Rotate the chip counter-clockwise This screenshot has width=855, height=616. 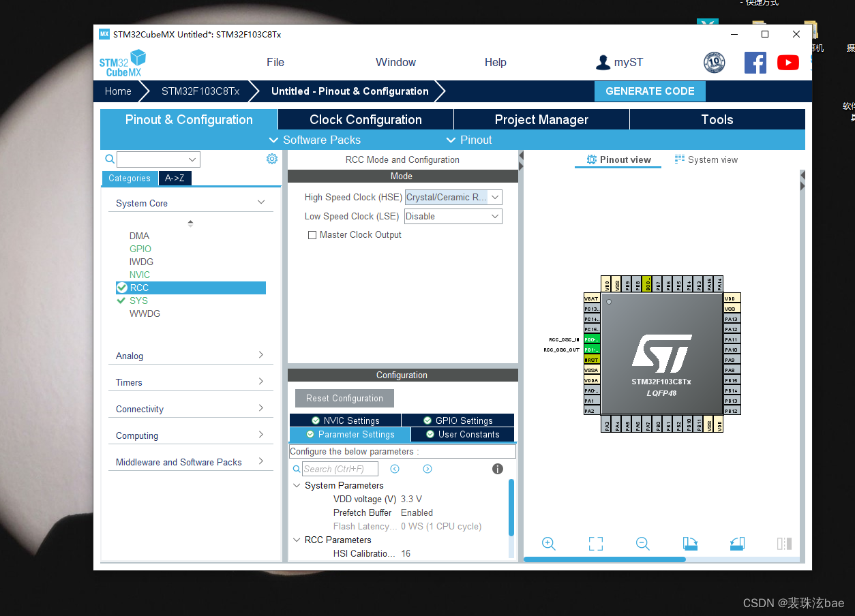[737, 543]
